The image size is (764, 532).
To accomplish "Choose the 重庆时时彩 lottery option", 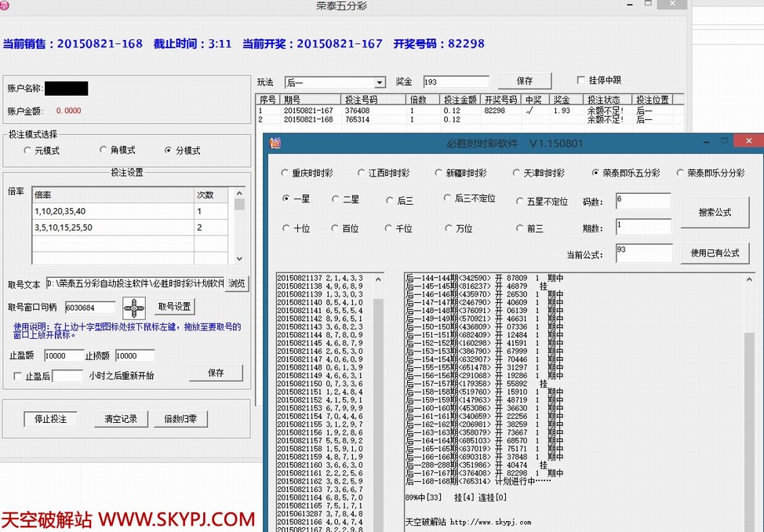I will pos(285,173).
